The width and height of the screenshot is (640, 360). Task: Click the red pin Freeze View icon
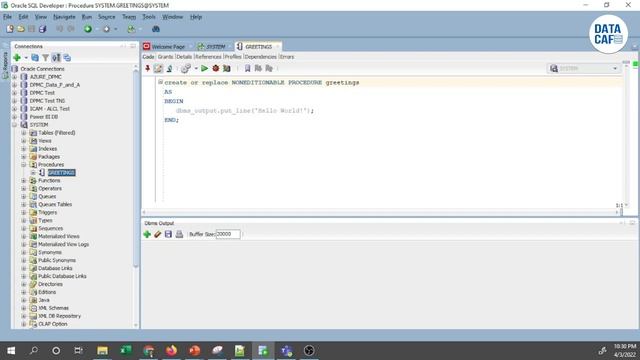147,69
